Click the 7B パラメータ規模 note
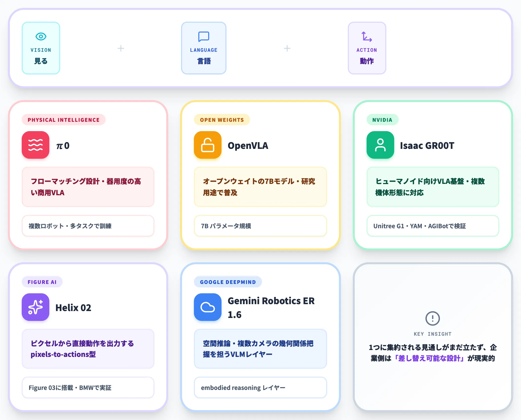The height and width of the screenshot is (420, 521). click(260, 226)
